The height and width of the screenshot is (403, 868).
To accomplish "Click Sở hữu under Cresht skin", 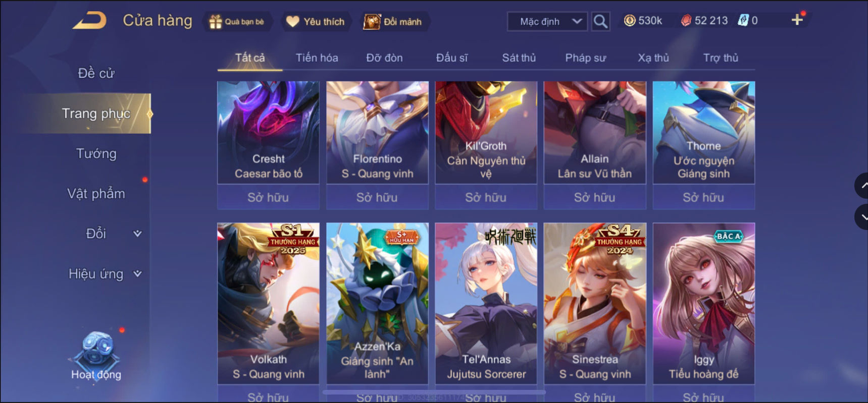I will pos(268,197).
